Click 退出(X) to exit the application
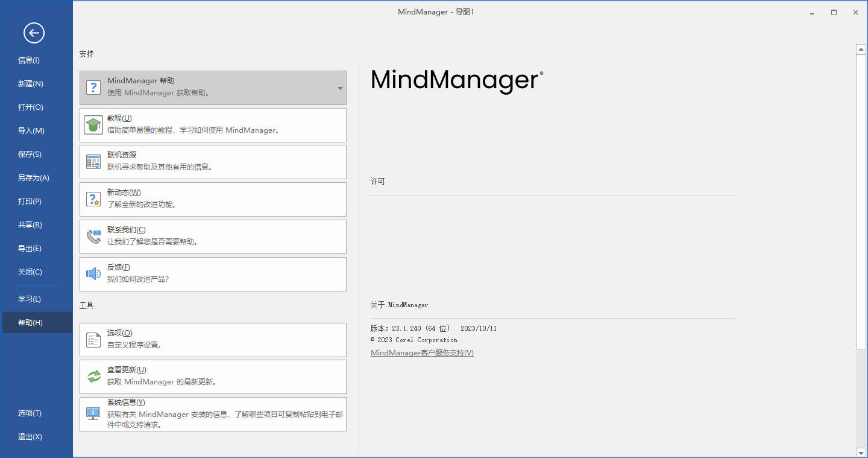This screenshot has height=458, width=868. point(36,437)
